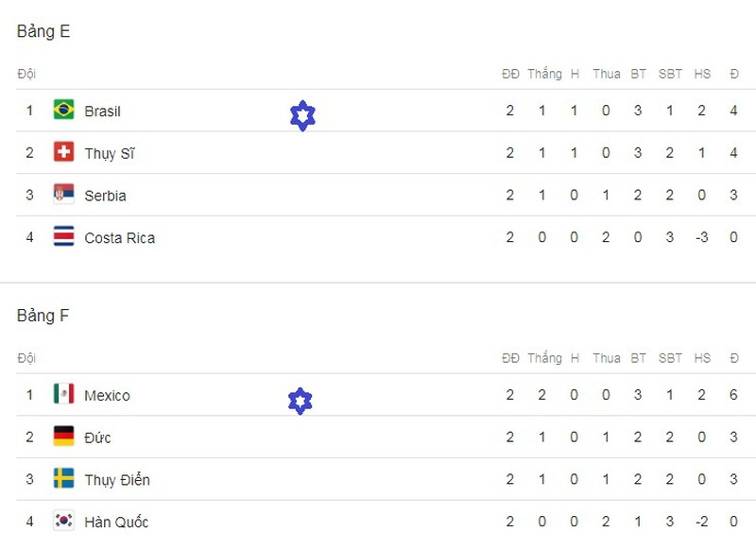The image size is (756, 549).
Task: Select the Costa Rica team name
Action: tap(119, 238)
